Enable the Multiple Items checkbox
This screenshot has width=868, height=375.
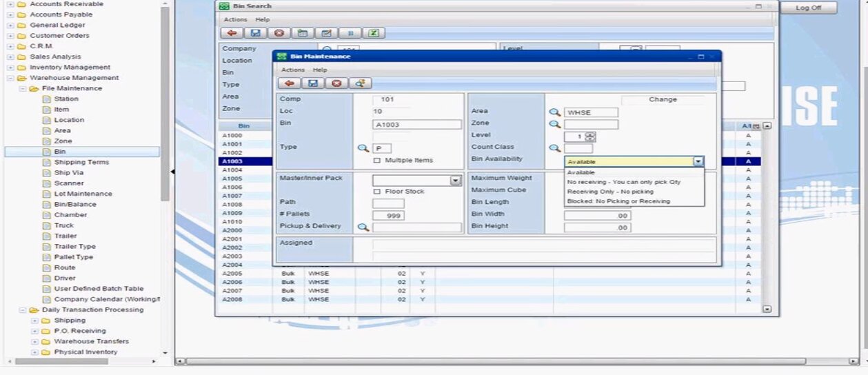tap(377, 161)
